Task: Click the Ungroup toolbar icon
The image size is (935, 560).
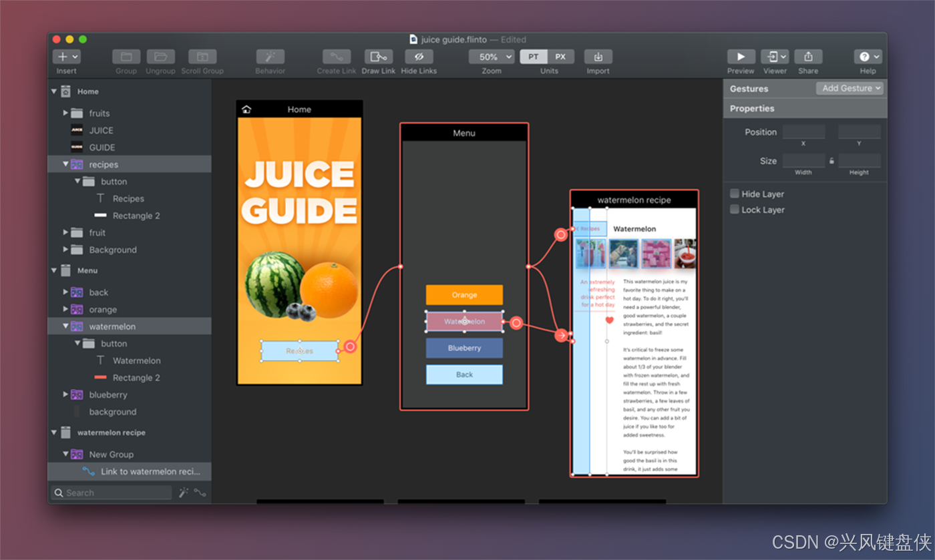Action: 160,57
